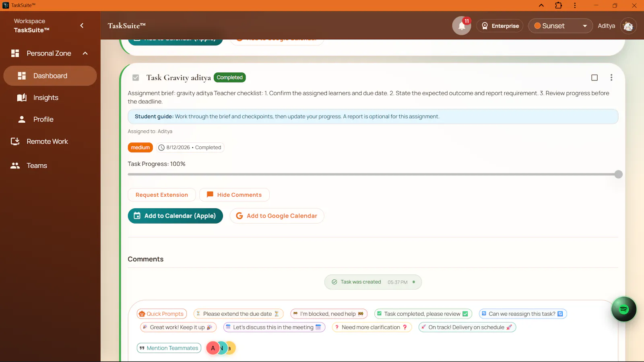Open the title bar three-dot menu

pos(575,5)
